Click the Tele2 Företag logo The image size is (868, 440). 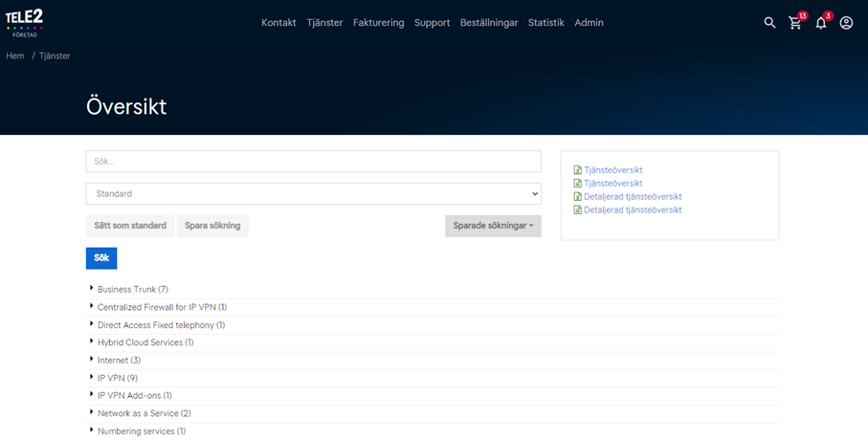24,23
